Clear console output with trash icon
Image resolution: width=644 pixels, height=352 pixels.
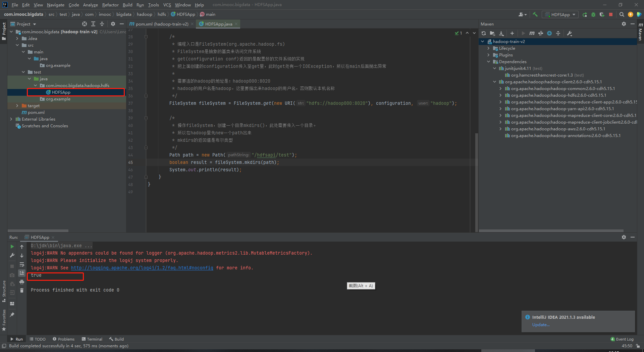[x=22, y=291]
